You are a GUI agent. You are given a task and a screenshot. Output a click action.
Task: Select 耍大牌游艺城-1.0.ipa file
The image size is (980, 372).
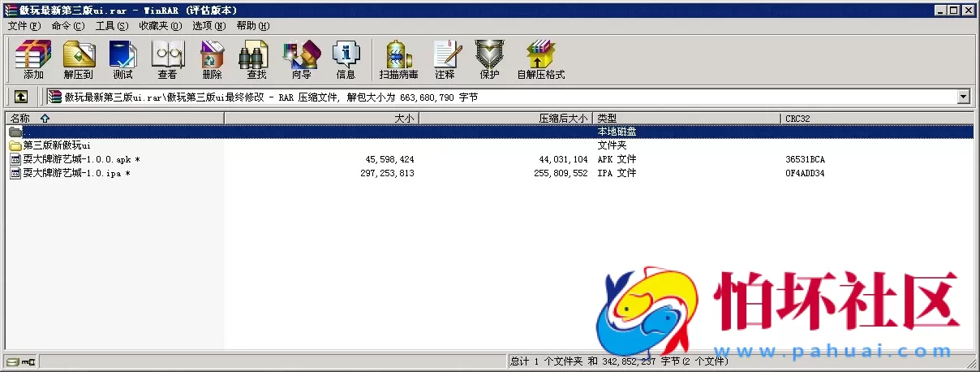(76, 173)
